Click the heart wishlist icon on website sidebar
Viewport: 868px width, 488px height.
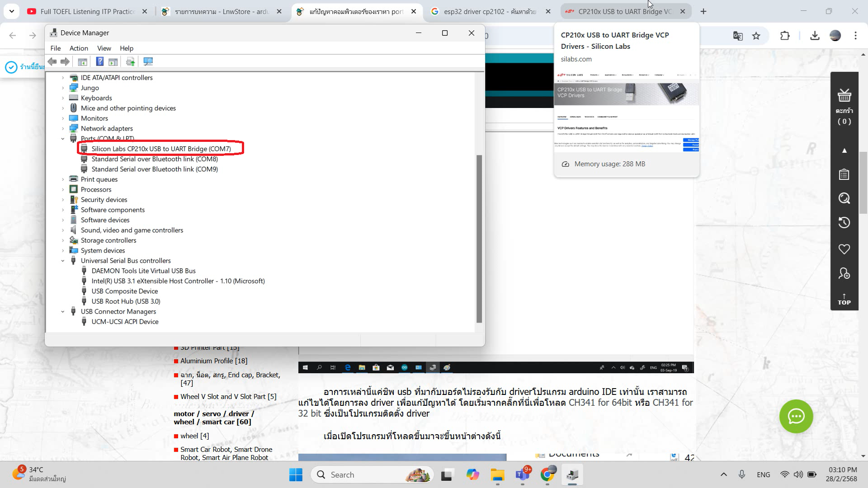(844, 249)
